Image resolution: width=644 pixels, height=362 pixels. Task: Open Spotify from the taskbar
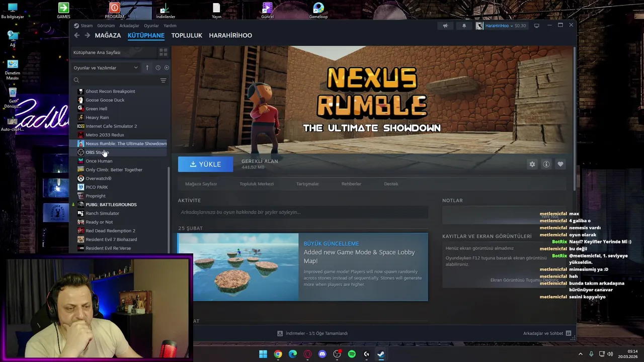352,354
